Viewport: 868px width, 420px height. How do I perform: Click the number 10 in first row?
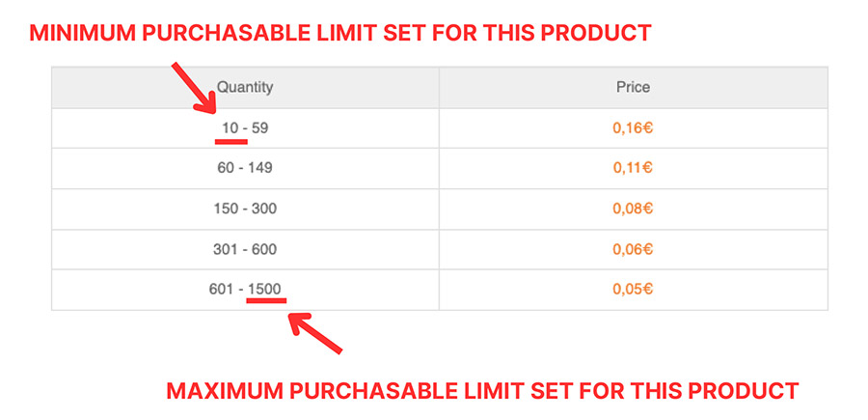(230, 128)
